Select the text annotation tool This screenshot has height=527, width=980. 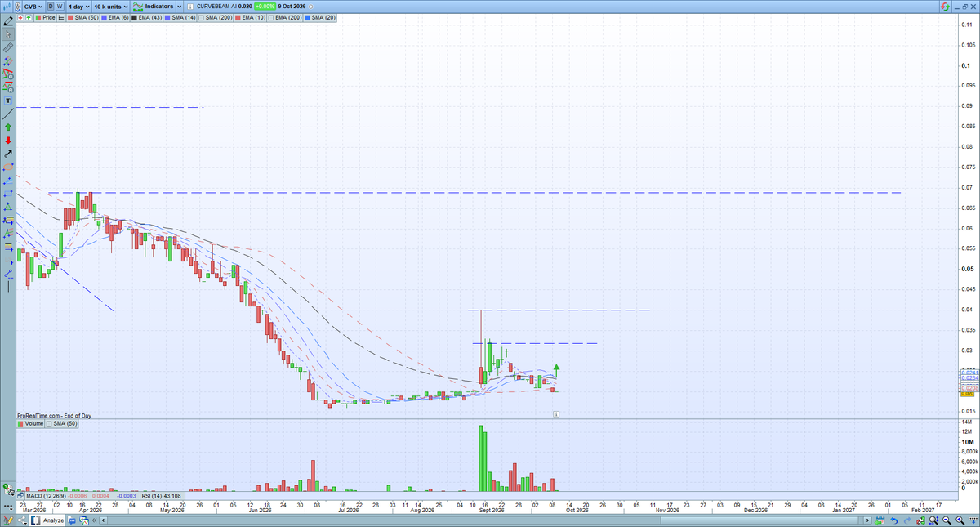8,100
